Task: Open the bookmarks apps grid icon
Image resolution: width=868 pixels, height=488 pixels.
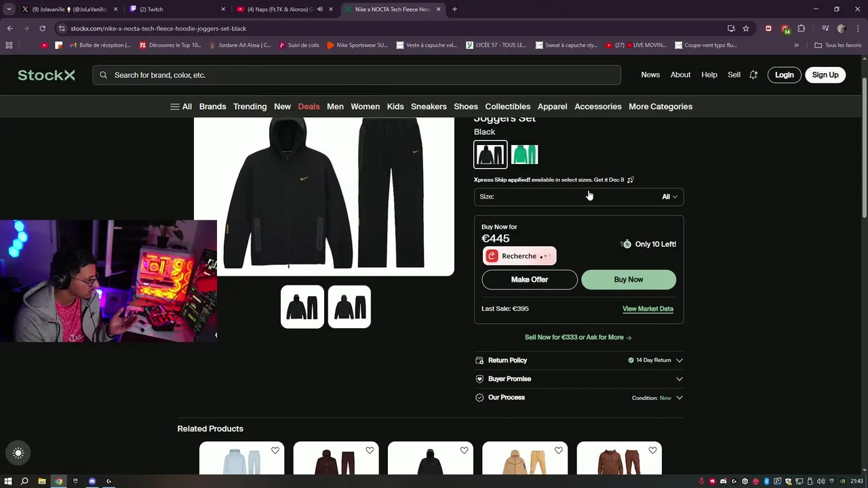Action: pyautogui.click(x=9, y=45)
